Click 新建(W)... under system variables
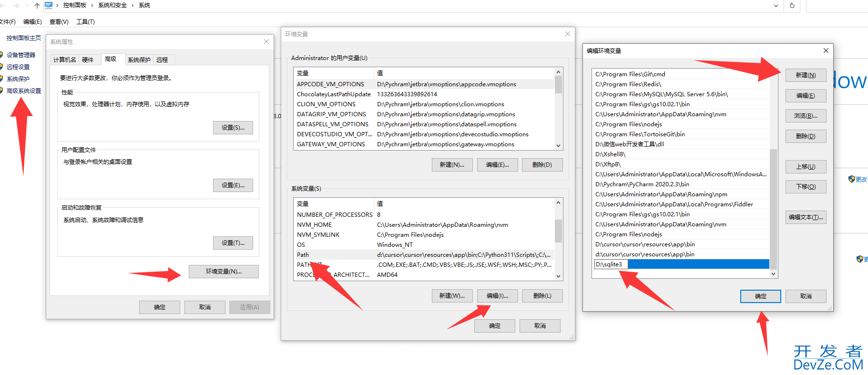 tap(452, 296)
